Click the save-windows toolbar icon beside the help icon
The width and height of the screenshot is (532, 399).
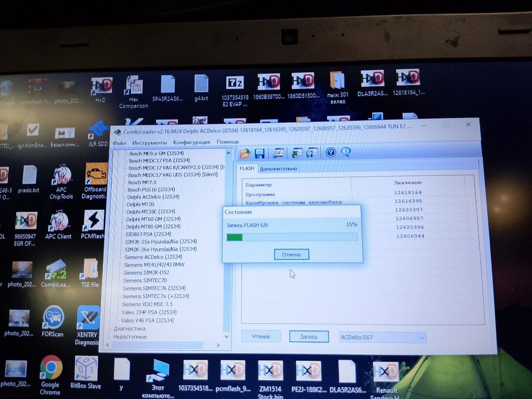[x=312, y=152]
